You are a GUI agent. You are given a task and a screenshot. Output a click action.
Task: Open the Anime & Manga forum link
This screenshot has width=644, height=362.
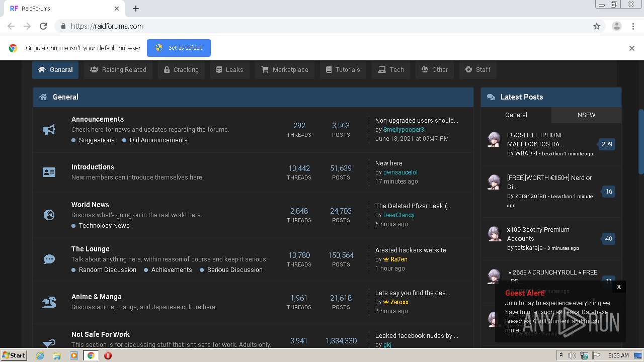97,297
